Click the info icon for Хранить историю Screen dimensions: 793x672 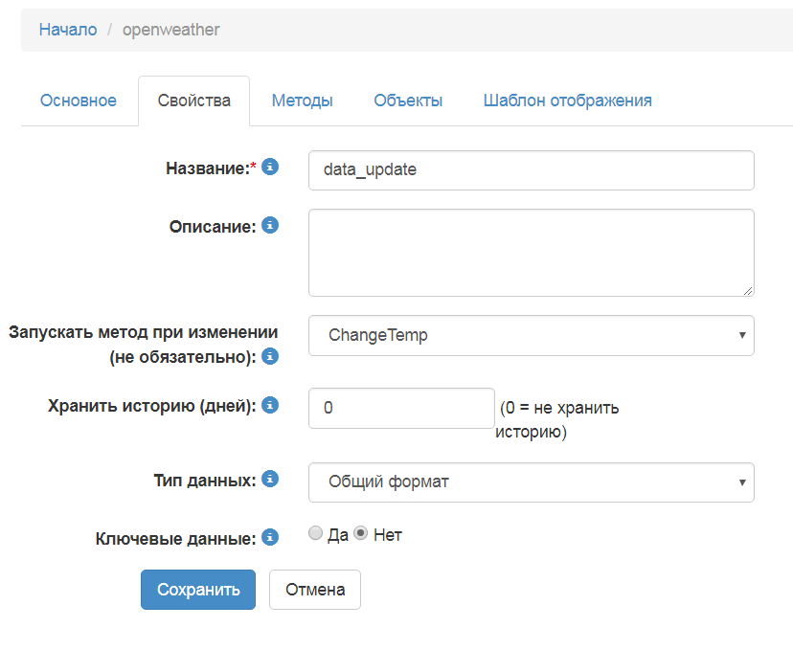click(x=270, y=405)
